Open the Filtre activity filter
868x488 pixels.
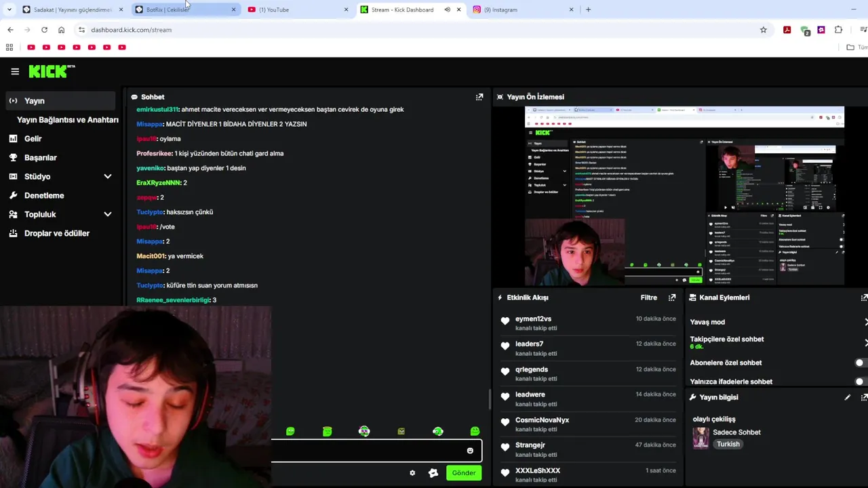[x=649, y=298]
